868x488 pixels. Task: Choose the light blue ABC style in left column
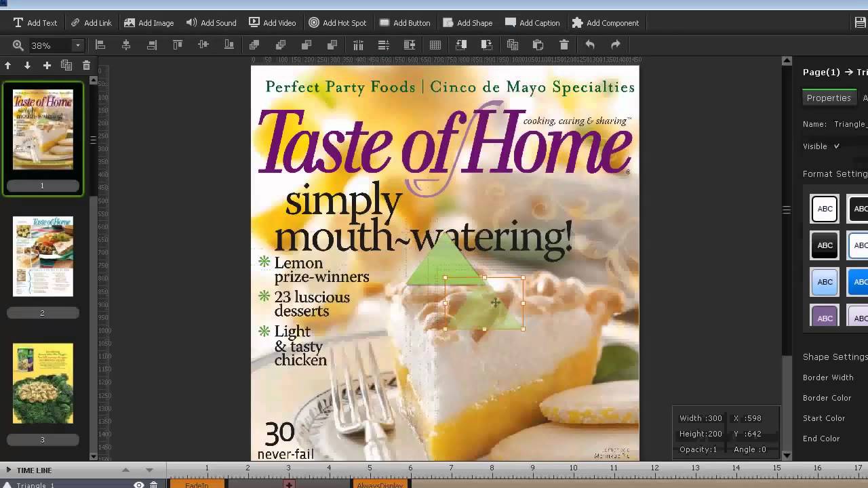[x=825, y=282]
